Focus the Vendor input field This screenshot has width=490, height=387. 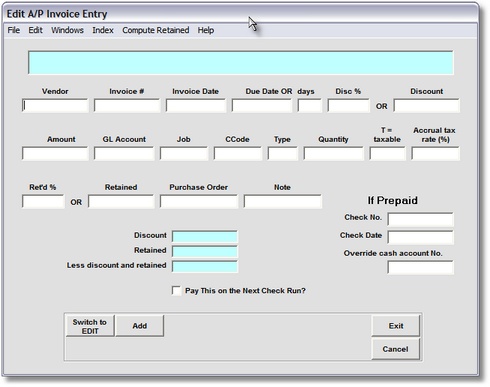coord(55,106)
